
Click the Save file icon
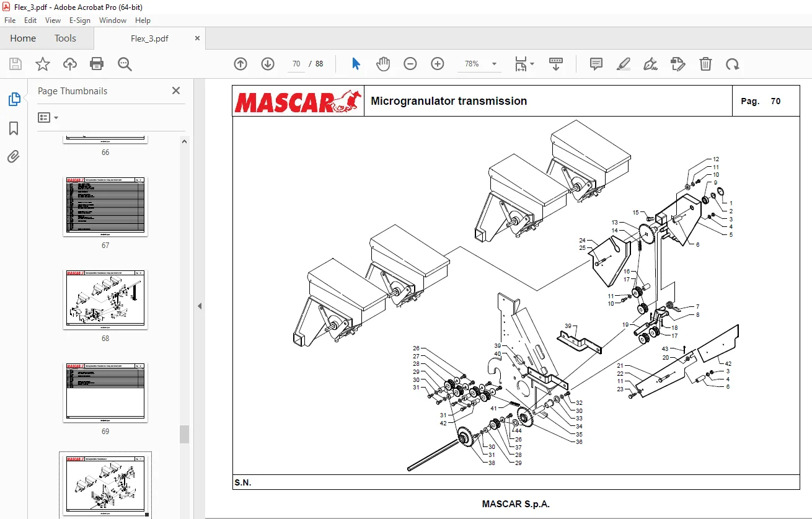[x=15, y=64]
